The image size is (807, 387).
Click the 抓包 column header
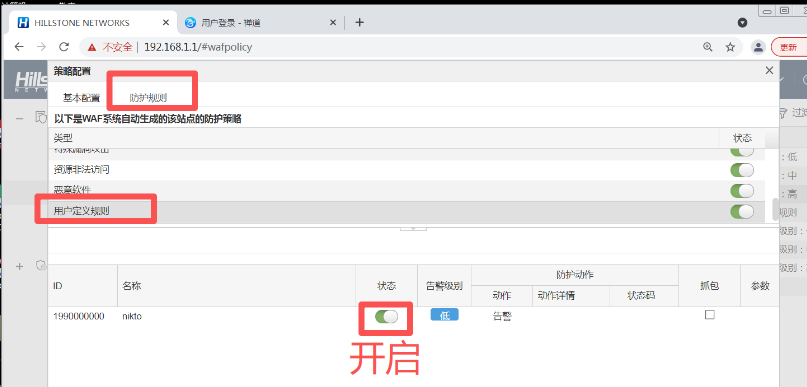(709, 286)
